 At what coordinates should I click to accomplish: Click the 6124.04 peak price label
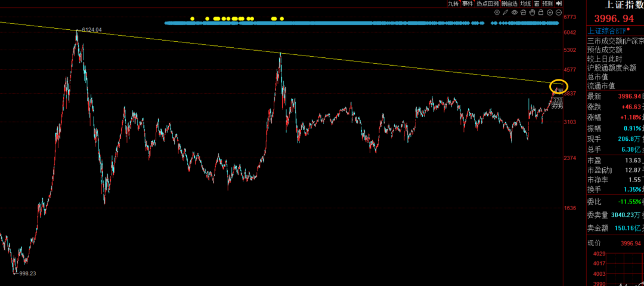[91, 29]
